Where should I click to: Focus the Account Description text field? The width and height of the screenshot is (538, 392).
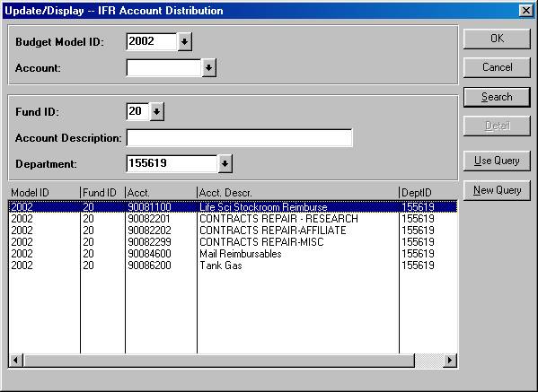pyautogui.click(x=239, y=138)
